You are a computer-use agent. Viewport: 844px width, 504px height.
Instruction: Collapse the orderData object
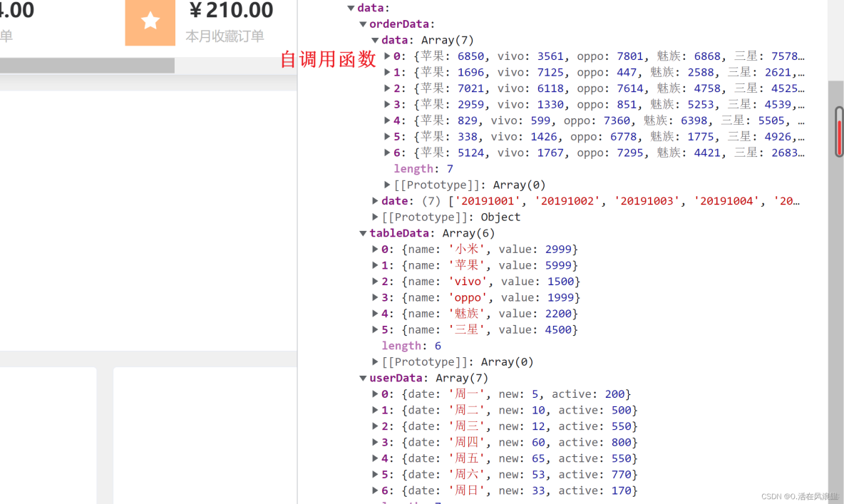click(x=363, y=24)
